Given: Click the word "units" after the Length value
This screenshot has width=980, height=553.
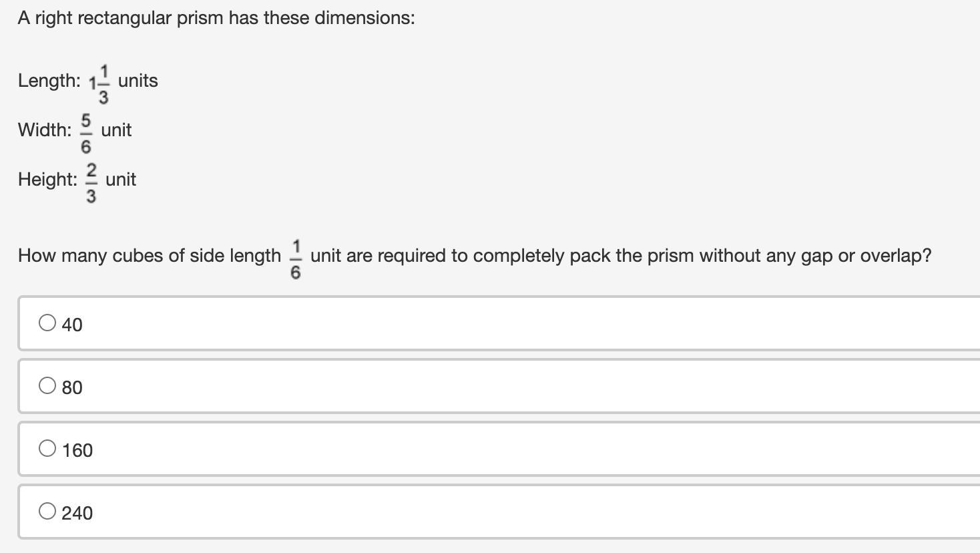Looking at the screenshot, I should [138, 81].
